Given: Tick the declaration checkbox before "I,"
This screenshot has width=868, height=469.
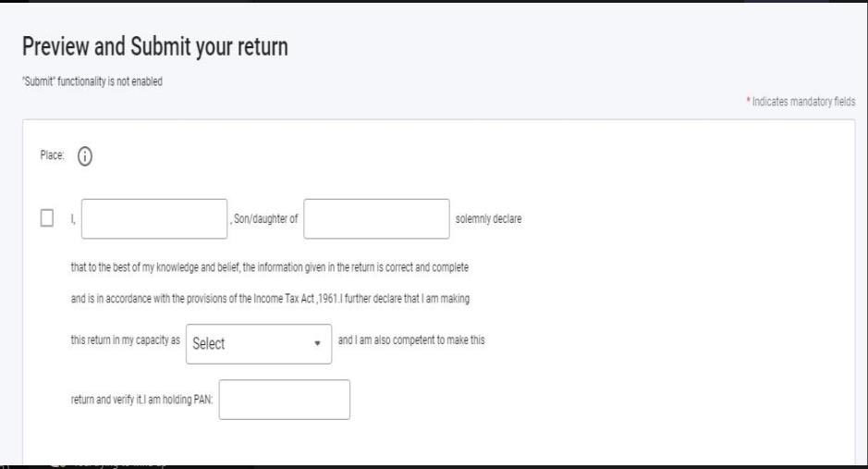Looking at the screenshot, I should pos(47,219).
